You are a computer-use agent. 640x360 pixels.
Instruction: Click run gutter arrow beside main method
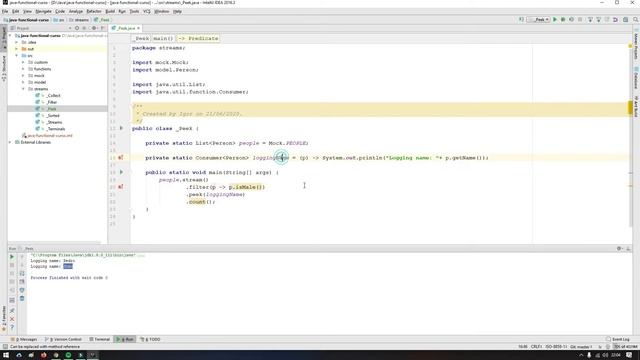(121, 172)
